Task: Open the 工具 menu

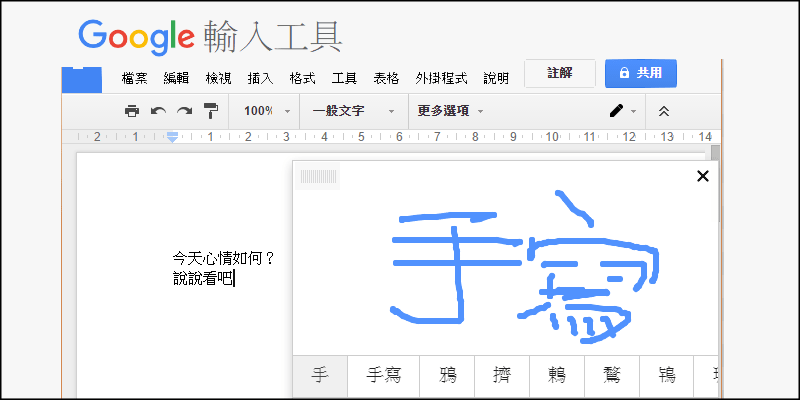Action: [344, 78]
